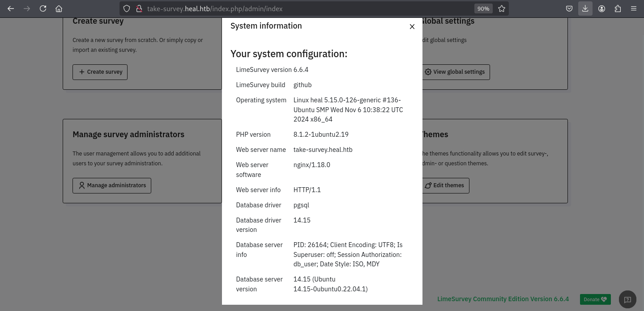Select the 'take-survey.heal.htb' server name value
644x311 pixels.
(323, 150)
